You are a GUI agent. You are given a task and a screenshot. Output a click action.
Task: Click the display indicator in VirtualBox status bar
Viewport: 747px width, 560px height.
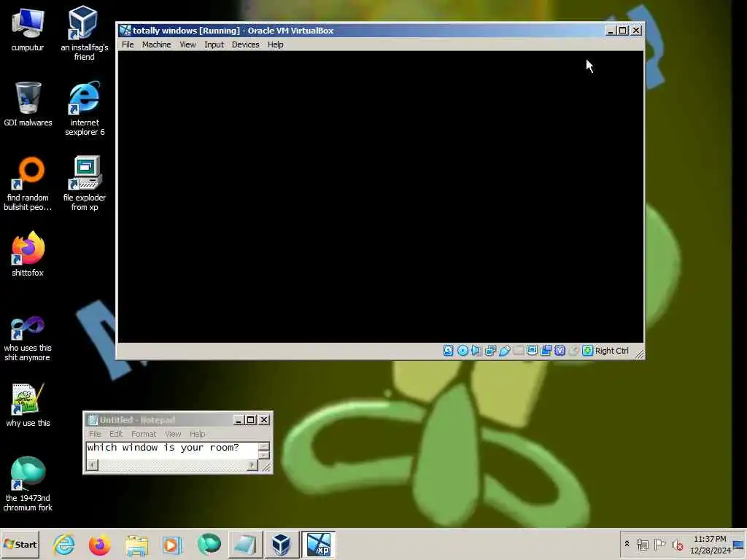click(x=532, y=351)
